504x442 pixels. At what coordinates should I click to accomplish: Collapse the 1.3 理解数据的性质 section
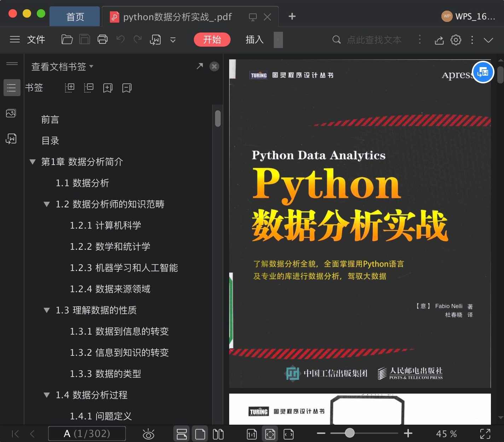(x=46, y=310)
